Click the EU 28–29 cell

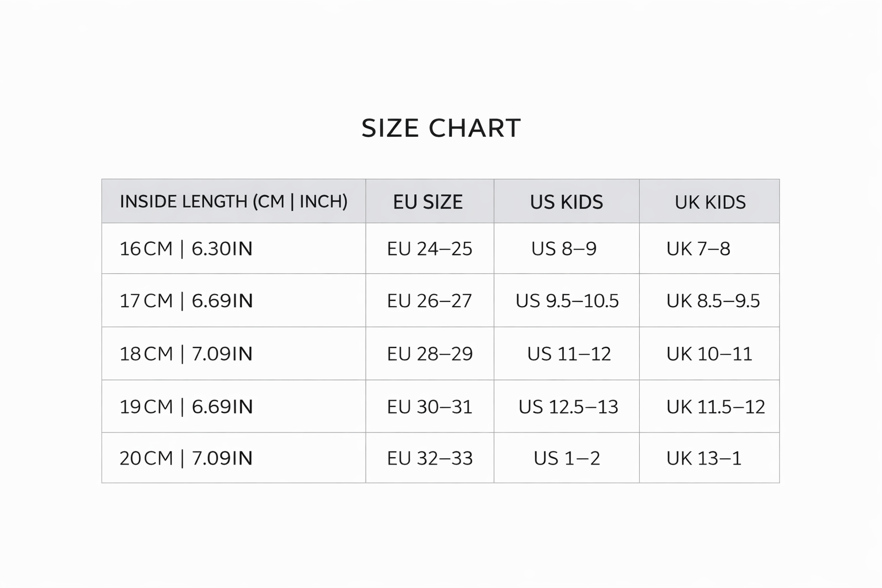(x=430, y=354)
